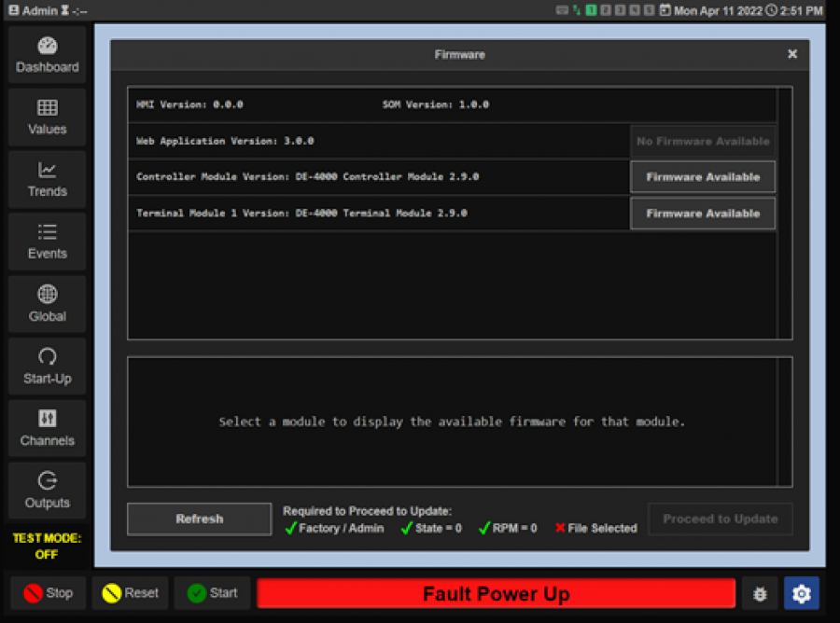The image size is (840, 623).
Task: Go to the Trends chart page
Action: [x=47, y=179]
